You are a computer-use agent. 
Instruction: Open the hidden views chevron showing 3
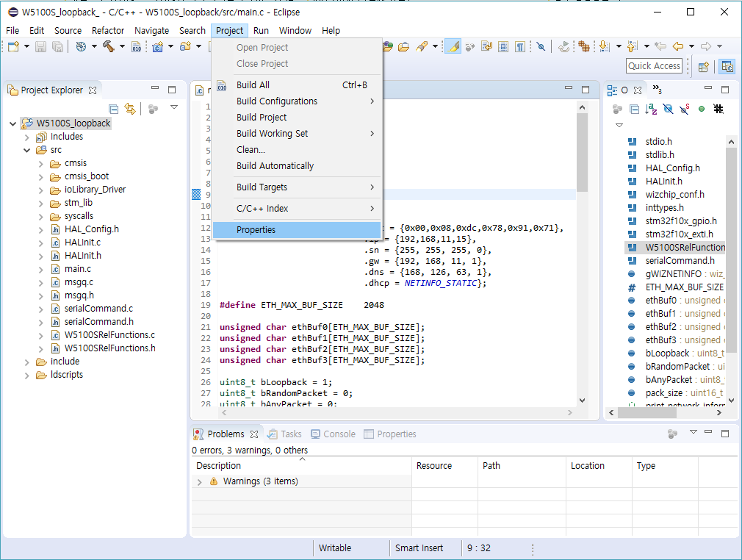tap(657, 89)
